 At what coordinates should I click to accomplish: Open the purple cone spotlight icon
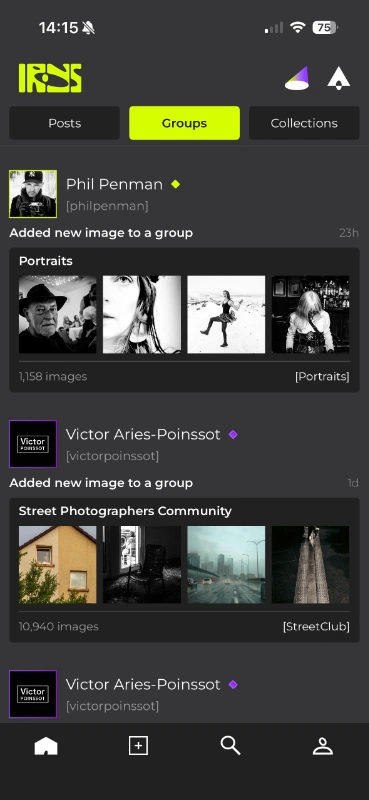point(297,78)
